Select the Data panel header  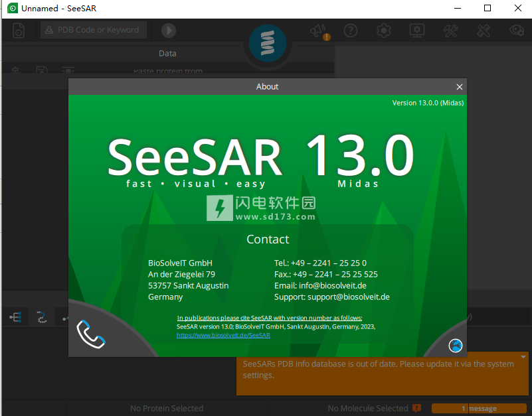167,53
